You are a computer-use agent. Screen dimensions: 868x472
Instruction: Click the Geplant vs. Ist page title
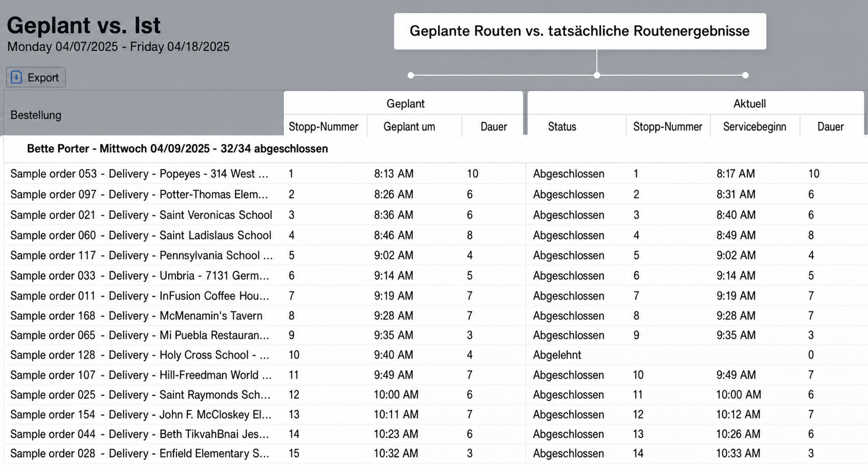(84, 25)
